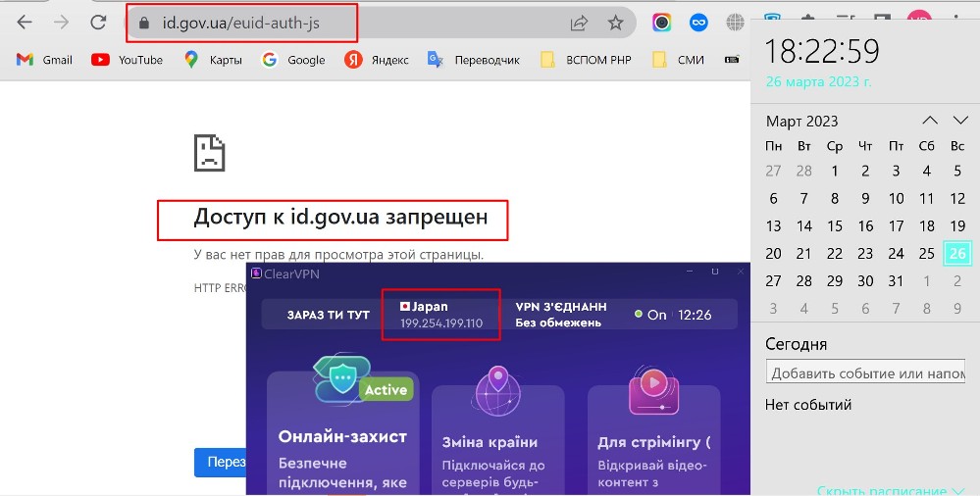Viewport: 980px width, 496px height.
Task: Click the share page icon in address bar
Action: pyautogui.click(x=579, y=24)
